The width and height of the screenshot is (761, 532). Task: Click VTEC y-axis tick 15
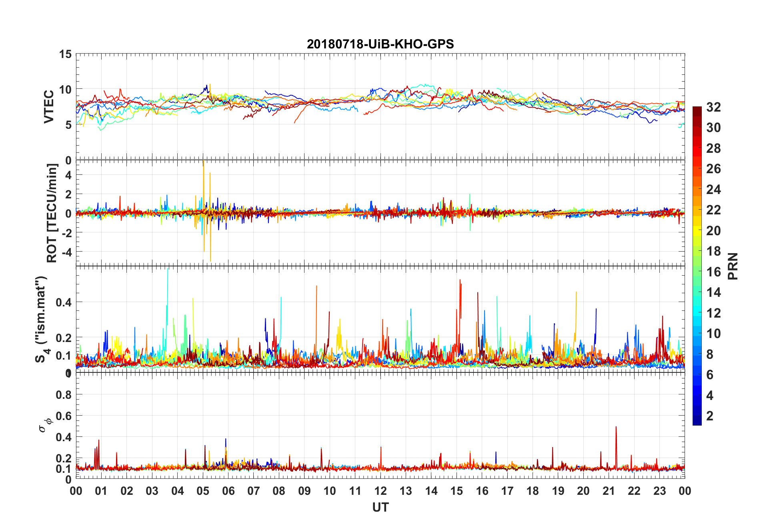65,54
